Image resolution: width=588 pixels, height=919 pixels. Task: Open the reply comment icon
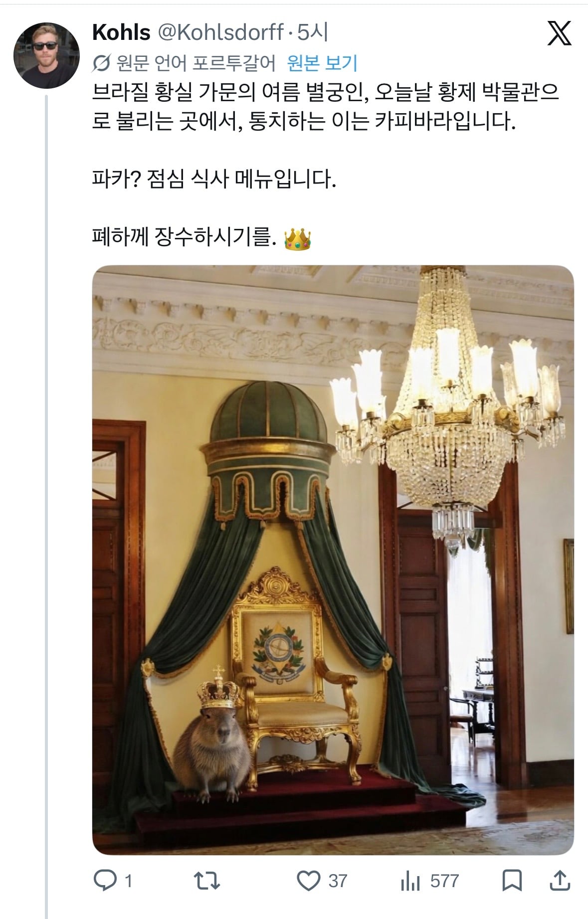click(x=105, y=881)
